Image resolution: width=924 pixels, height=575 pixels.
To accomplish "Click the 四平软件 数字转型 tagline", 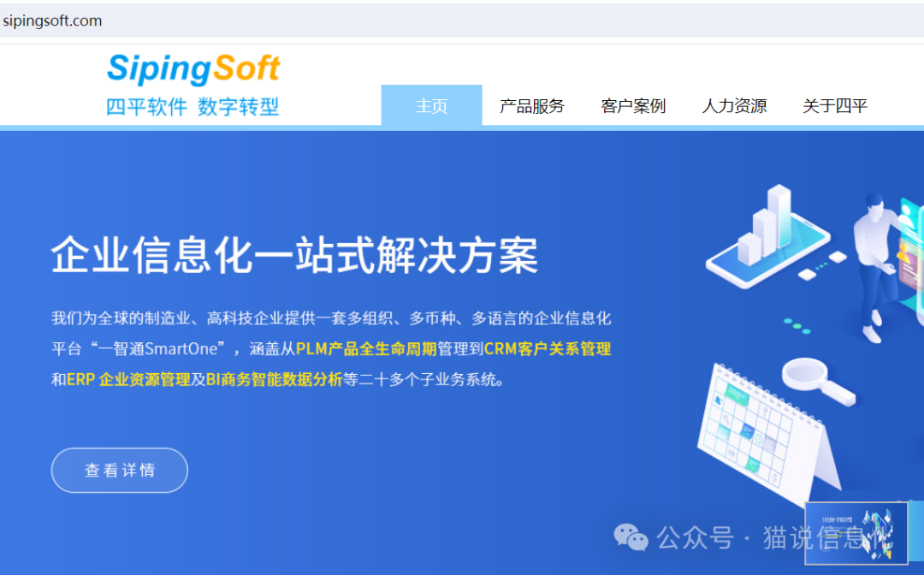I will click(x=192, y=107).
